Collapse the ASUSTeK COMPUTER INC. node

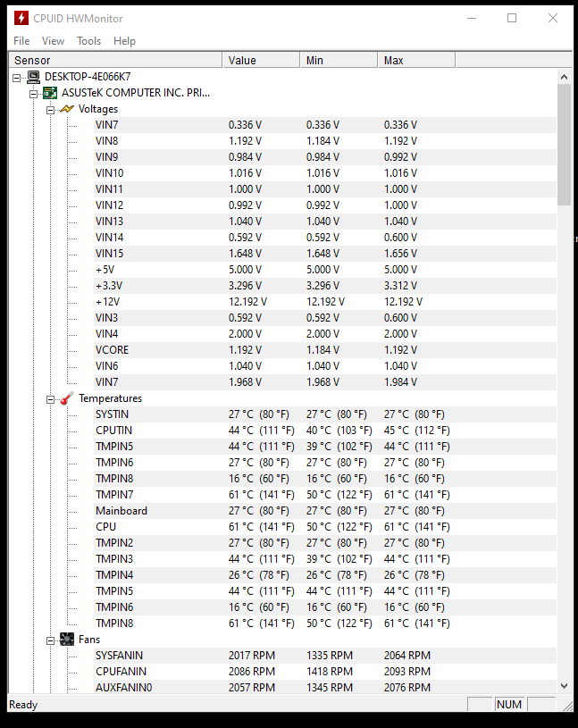(33, 95)
